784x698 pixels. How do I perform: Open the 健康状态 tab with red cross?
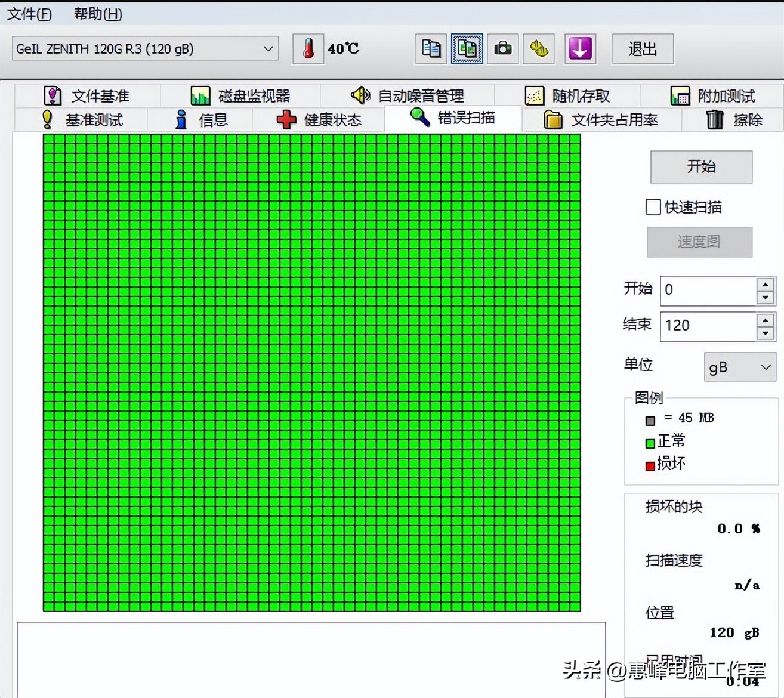coord(319,120)
